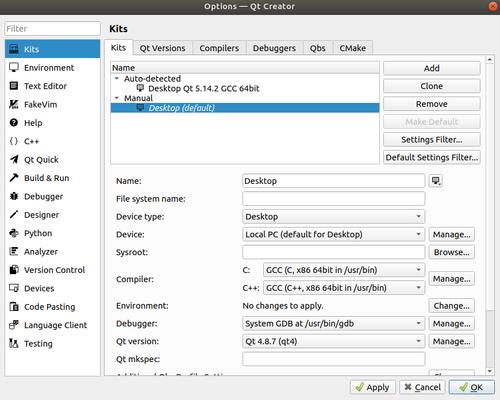Select the Devices icon

click(x=14, y=288)
